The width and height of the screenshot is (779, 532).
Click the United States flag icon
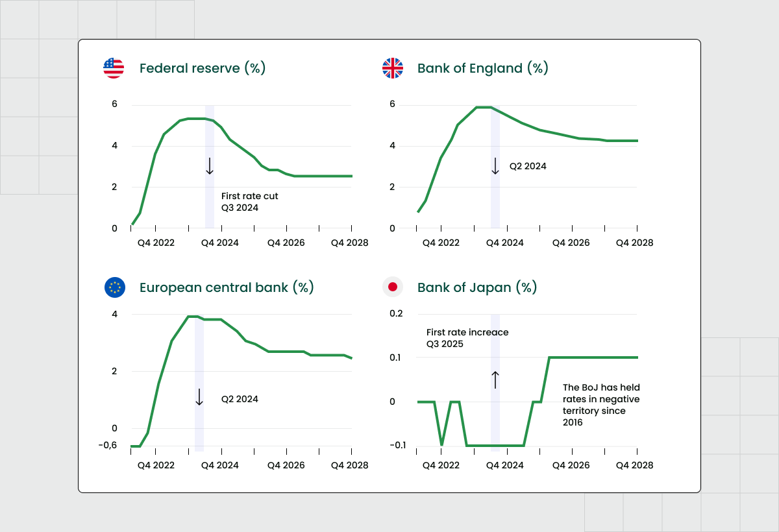[114, 68]
